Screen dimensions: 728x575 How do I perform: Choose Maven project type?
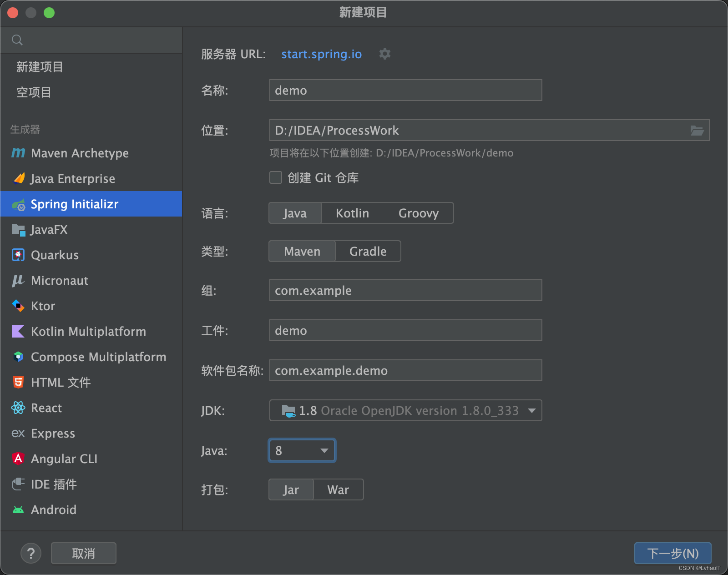coord(302,251)
